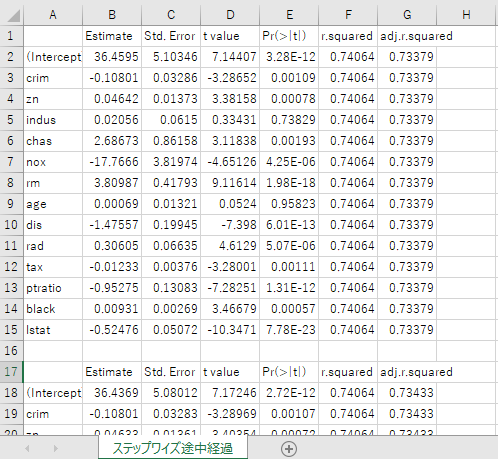Click the ptratio label cell

tap(53, 288)
